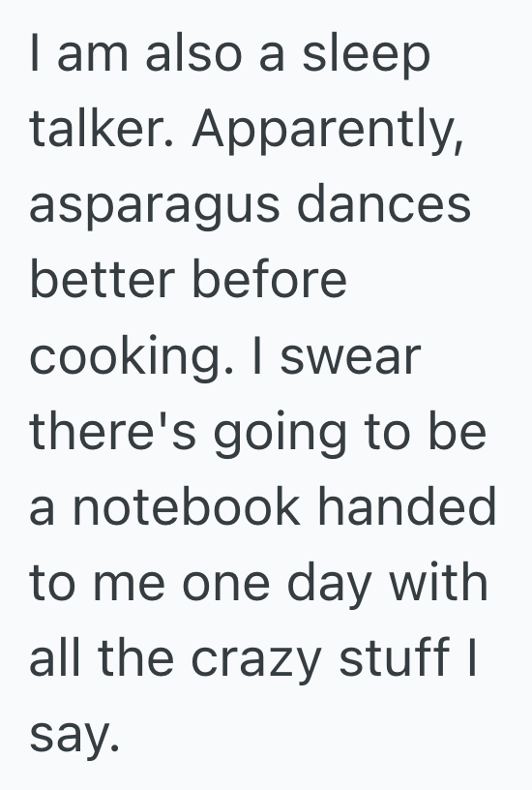Click the word "before"
This screenshot has width=532, height=790.
coord(270,279)
